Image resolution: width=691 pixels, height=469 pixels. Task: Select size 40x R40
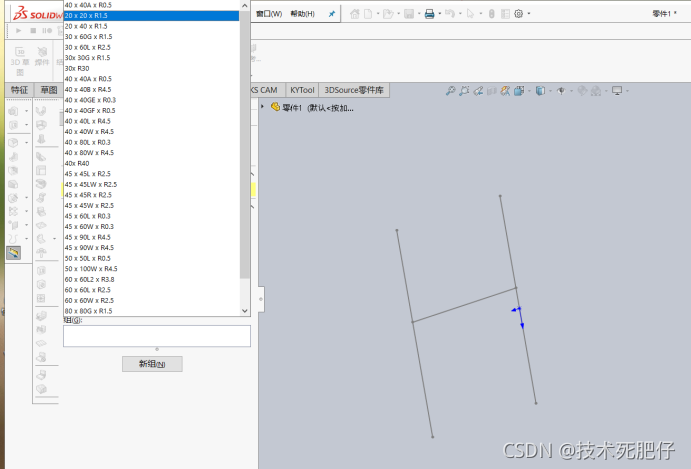[x=152, y=163]
